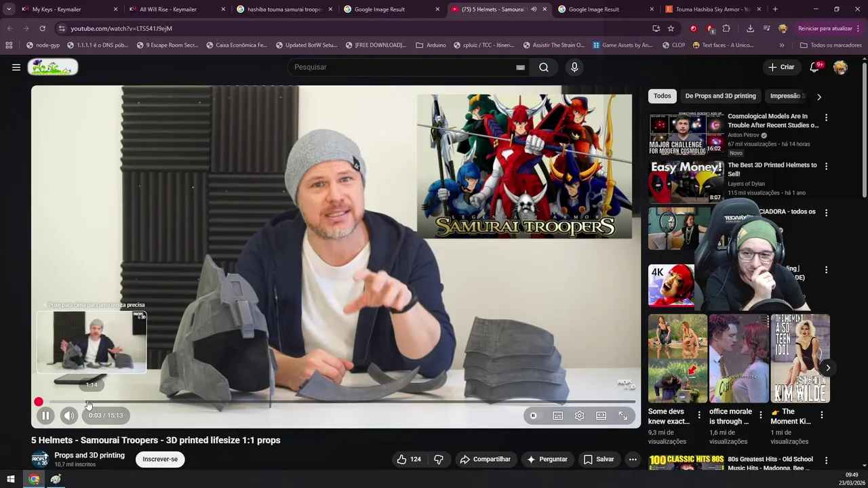Viewport: 868px width, 488px height.
Task: Open Chrome downloads
Action: 750,28
